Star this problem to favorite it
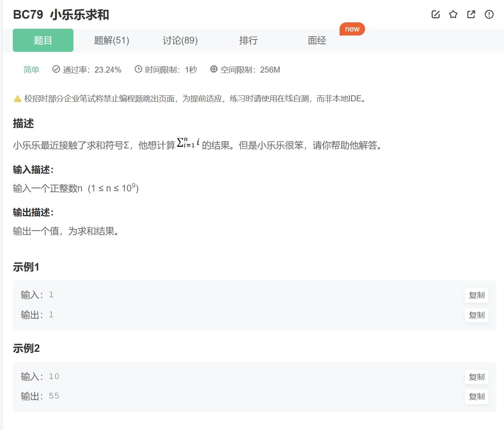The height and width of the screenshot is (430, 504). (x=453, y=14)
